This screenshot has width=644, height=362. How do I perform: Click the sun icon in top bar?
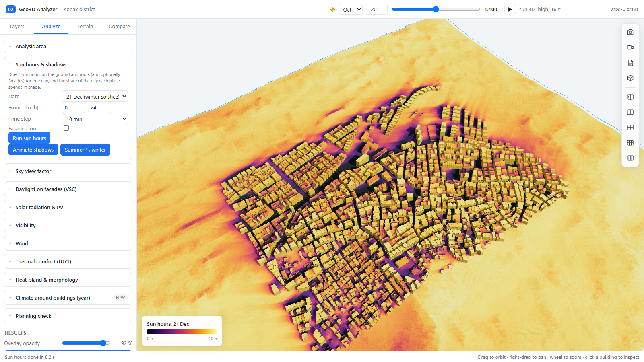point(333,9)
